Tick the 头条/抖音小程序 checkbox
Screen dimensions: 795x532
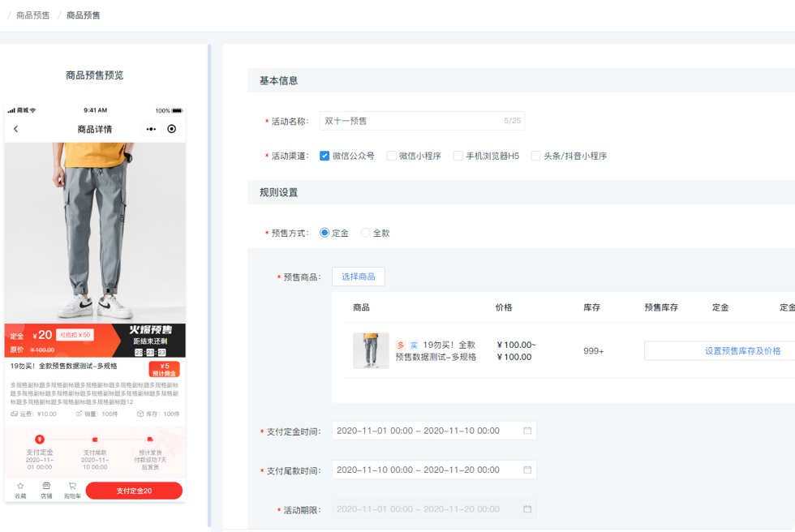click(536, 156)
